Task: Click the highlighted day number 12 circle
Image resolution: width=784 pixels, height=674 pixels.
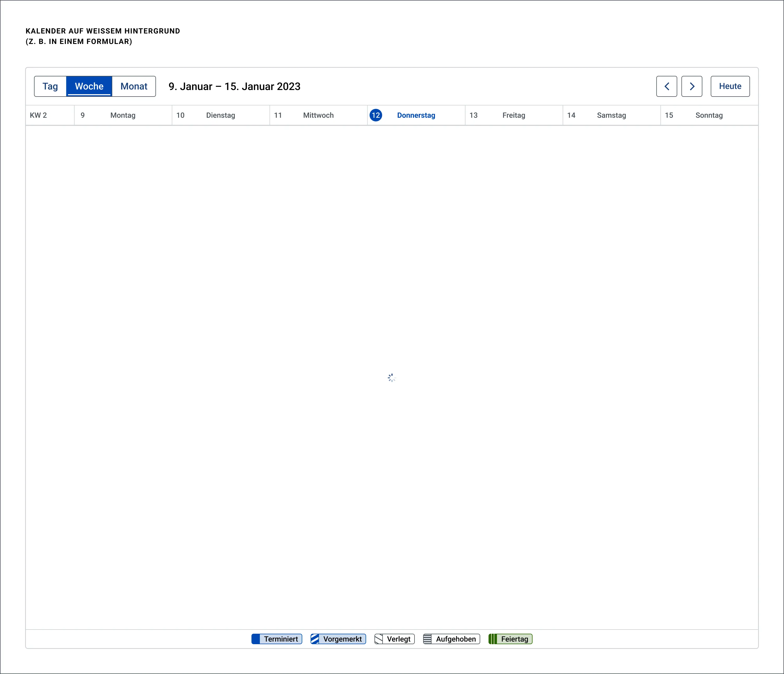Action: point(376,115)
